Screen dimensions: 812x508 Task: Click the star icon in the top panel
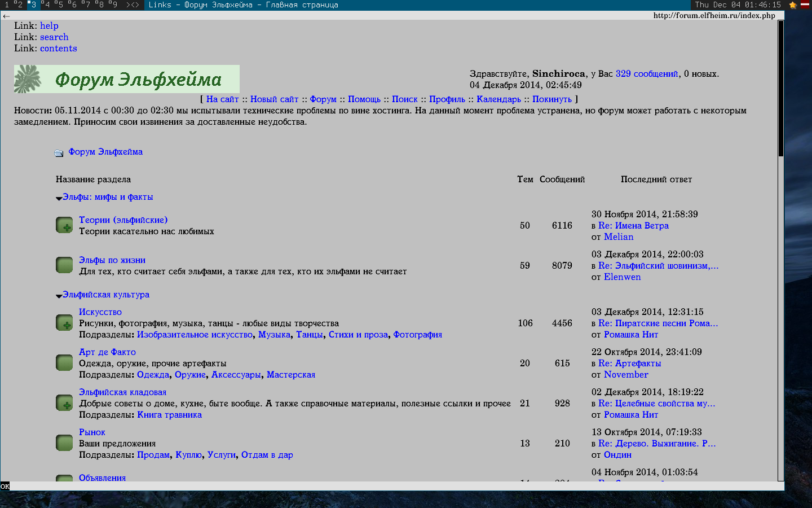pos(793,5)
